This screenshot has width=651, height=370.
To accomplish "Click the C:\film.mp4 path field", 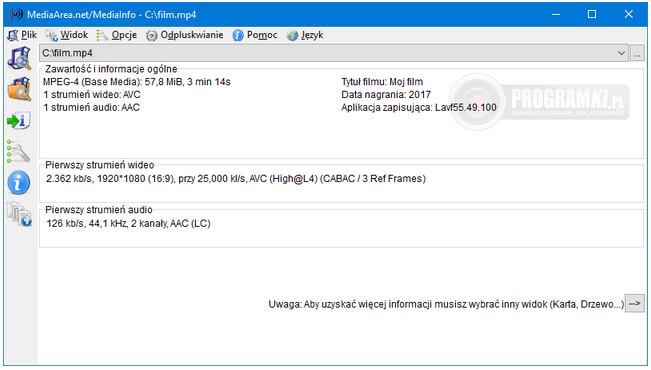I will 333,53.
